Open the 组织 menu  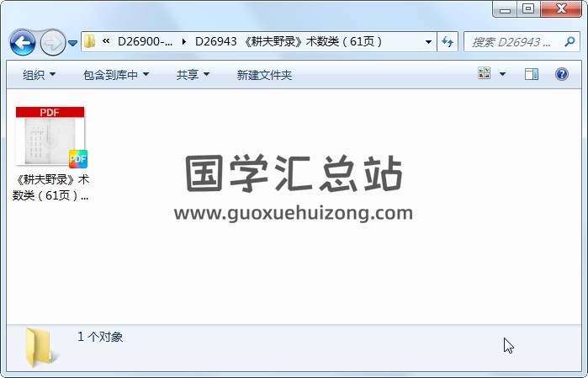tap(39, 75)
